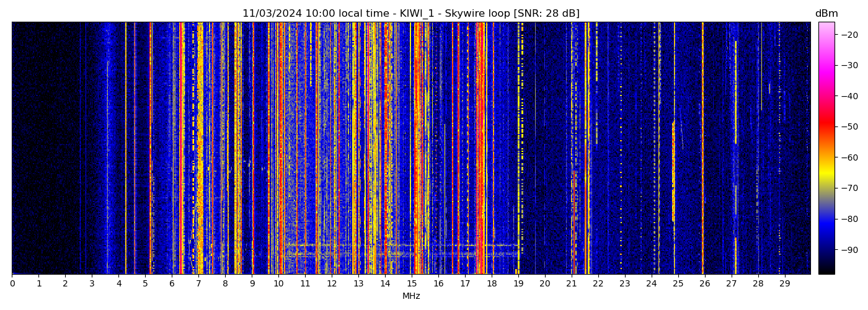
Task: Click the 19 MHz axis tick label
Action: click(x=518, y=284)
